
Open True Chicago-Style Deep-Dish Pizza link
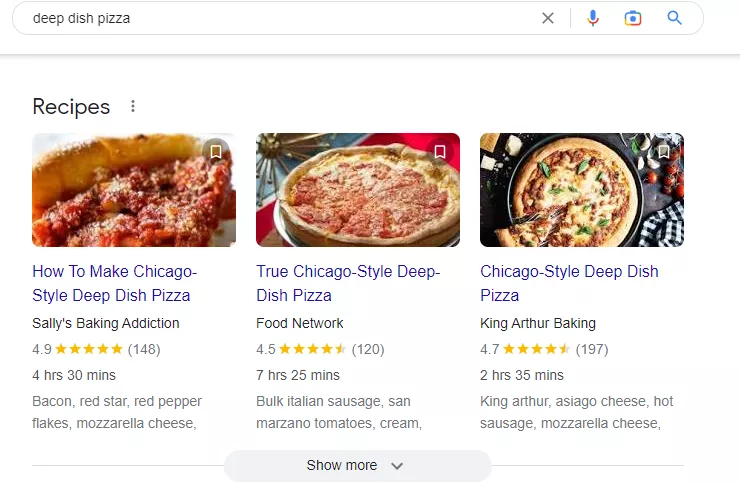click(348, 283)
